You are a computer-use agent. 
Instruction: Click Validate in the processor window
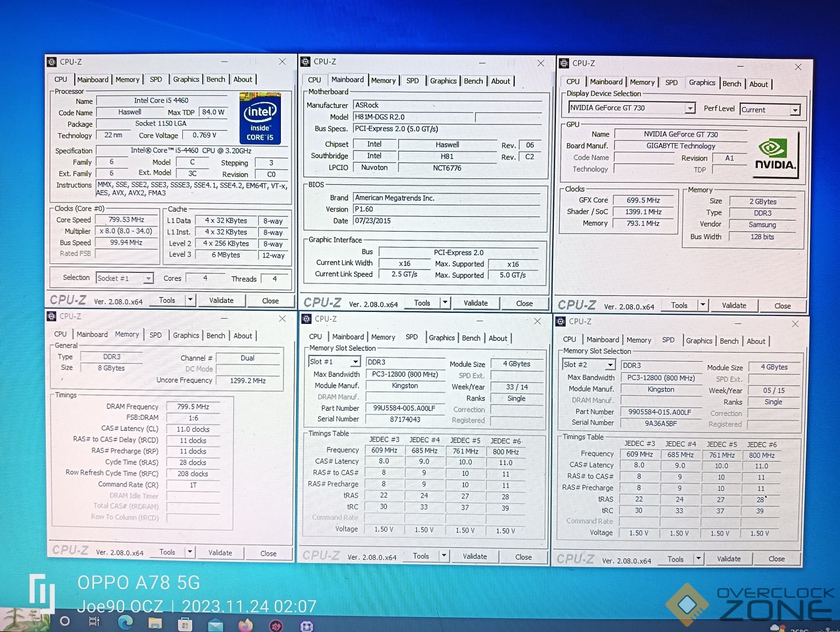[x=221, y=300]
